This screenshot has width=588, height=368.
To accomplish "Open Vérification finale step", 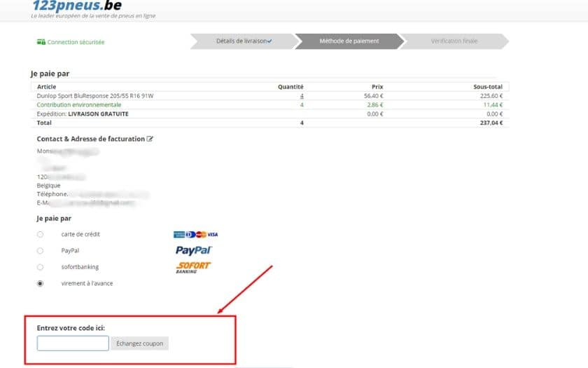I will pos(454,41).
